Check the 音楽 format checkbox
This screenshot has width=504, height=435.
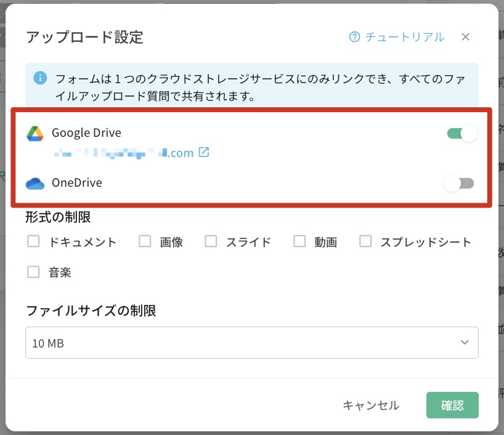tap(33, 272)
